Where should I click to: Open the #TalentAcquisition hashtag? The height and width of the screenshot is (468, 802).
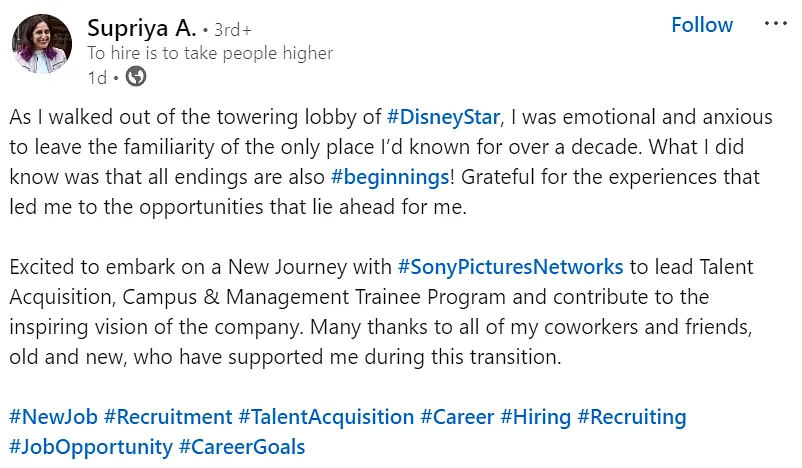[x=326, y=417]
